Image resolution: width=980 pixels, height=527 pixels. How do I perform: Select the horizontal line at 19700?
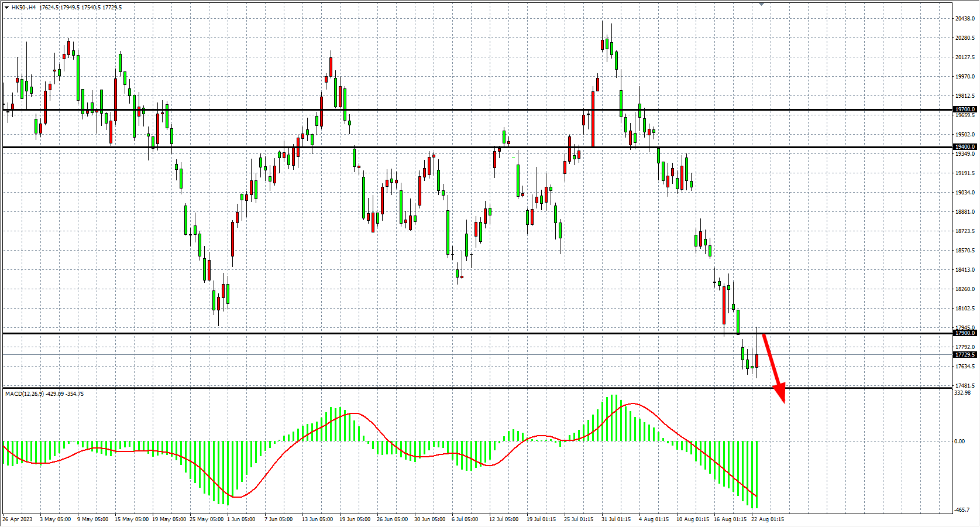pyautogui.click(x=468, y=109)
